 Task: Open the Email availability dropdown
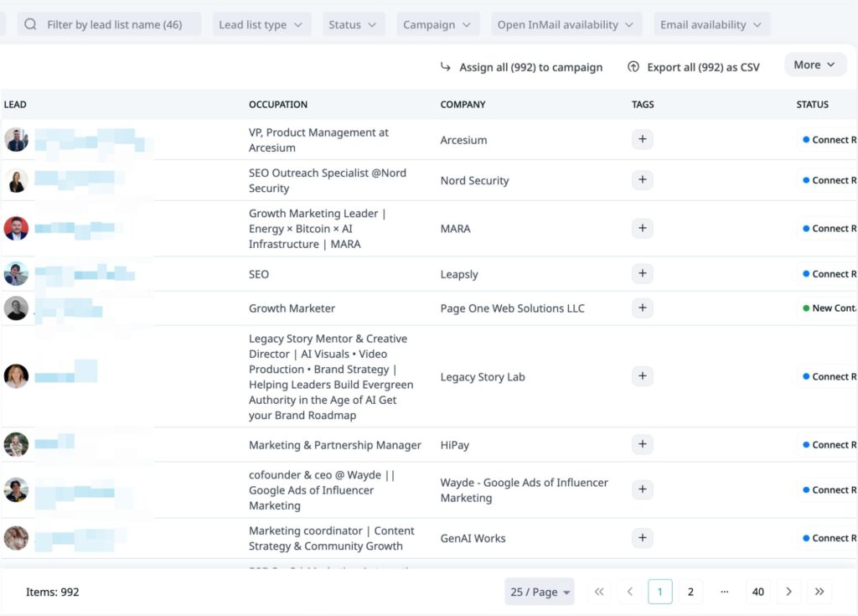coord(711,25)
